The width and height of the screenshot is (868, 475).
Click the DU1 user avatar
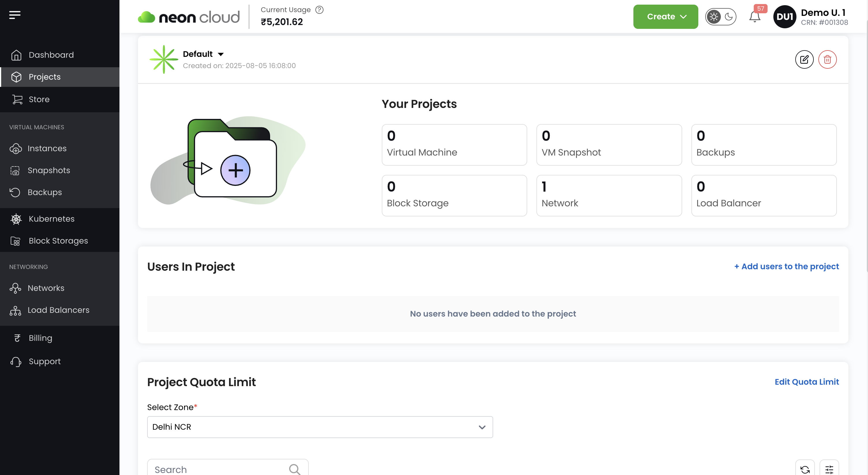[784, 17]
